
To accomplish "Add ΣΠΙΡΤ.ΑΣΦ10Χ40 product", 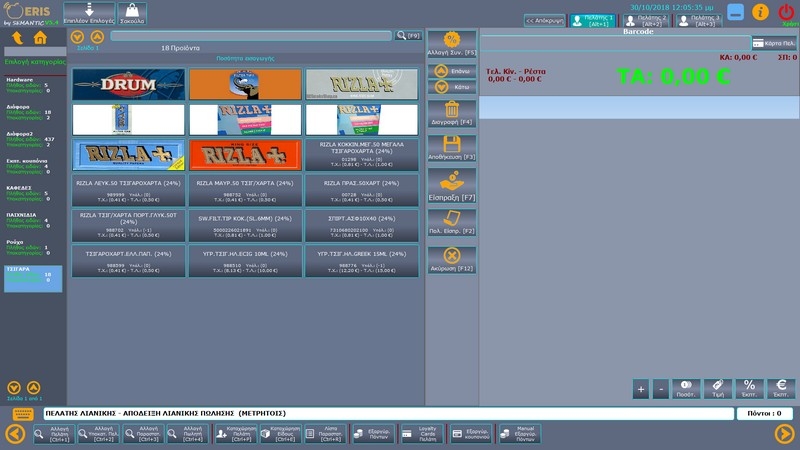I will (x=362, y=226).
